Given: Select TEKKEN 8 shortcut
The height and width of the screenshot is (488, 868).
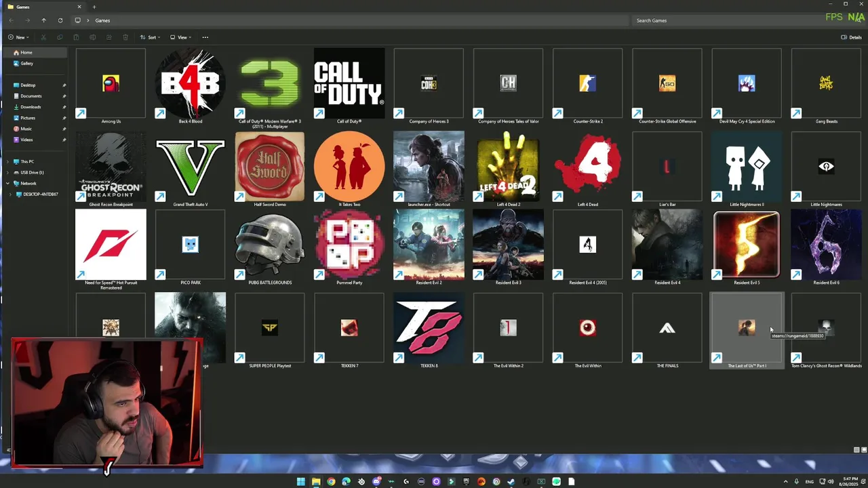Looking at the screenshot, I should coord(429,331).
